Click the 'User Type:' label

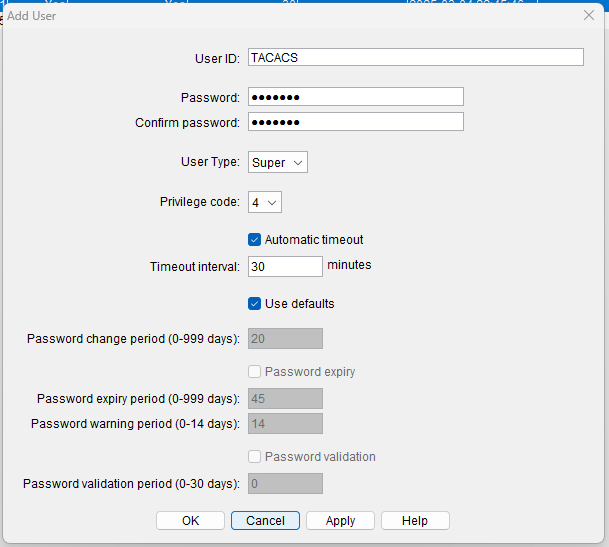point(210,162)
